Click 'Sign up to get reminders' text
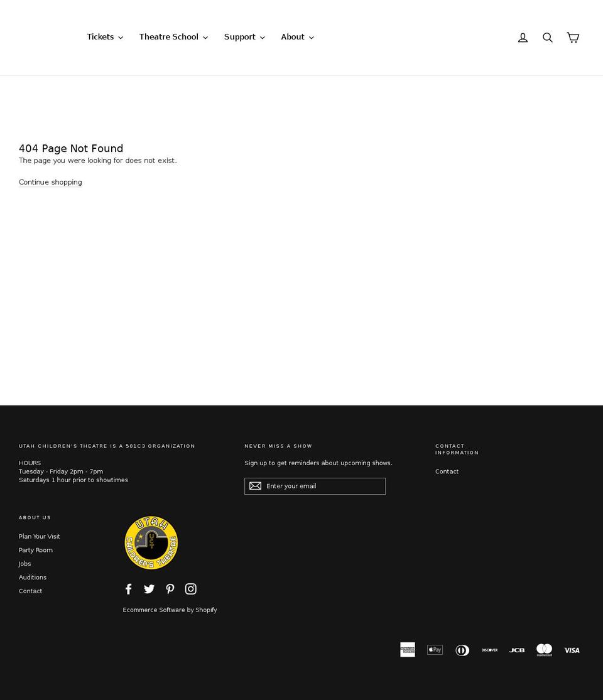 click(318, 463)
